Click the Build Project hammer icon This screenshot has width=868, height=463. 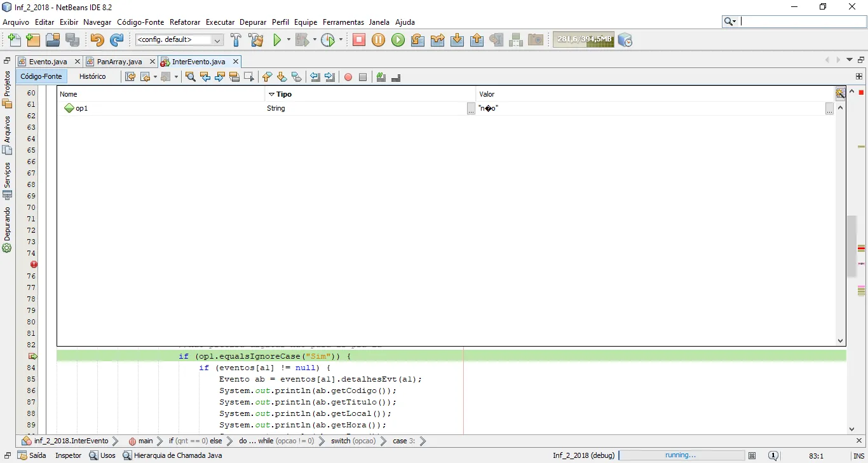click(x=236, y=40)
